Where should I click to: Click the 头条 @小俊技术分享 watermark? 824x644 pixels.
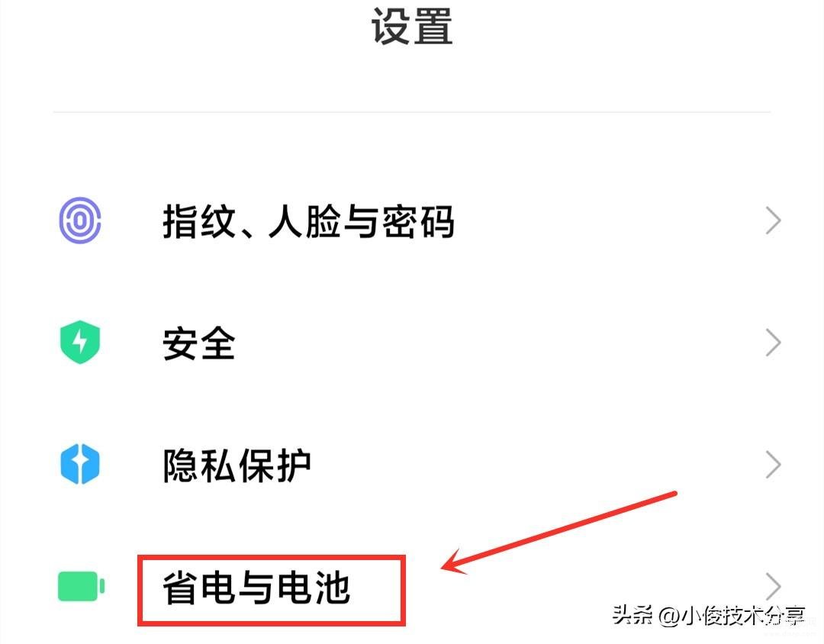tap(708, 614)
